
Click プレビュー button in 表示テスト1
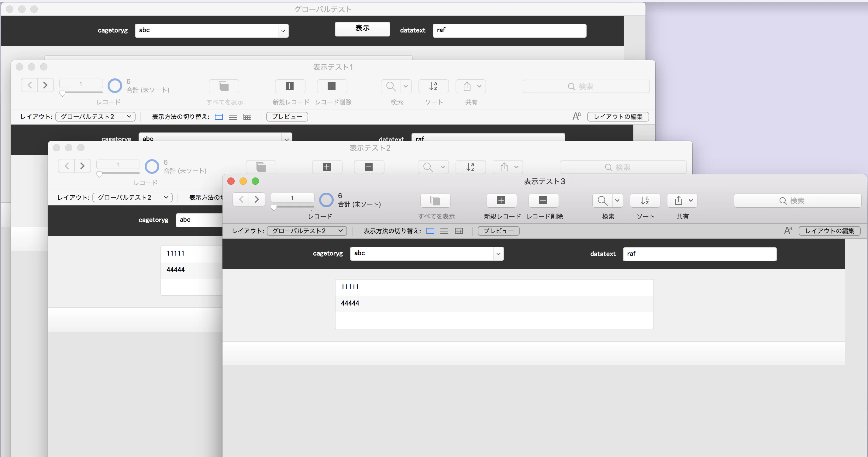tap(287, 116)
